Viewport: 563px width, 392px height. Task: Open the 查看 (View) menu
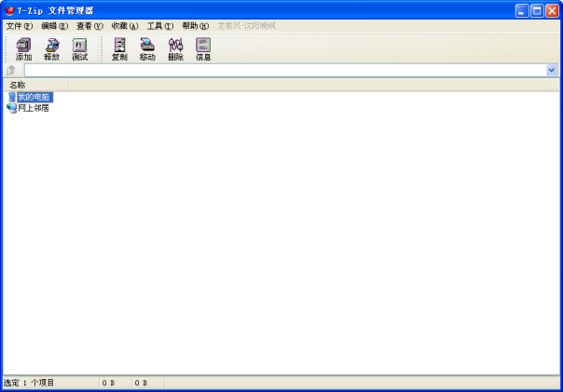pyautogui.click(x=89, y=26)
